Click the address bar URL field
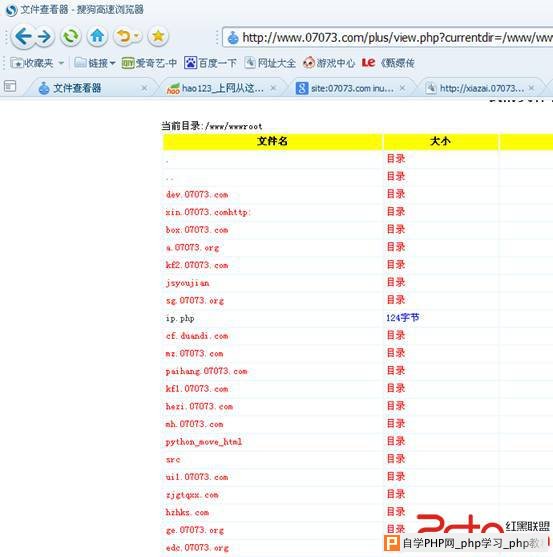Screen dimensions: 553x557 coord(387,37)
